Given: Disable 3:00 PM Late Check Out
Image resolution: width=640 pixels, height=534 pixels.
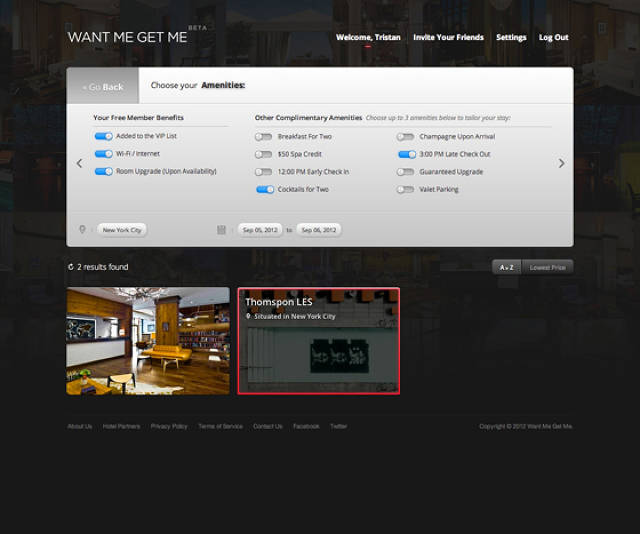Looking at the screenshot, I should (x=407, y=154).
